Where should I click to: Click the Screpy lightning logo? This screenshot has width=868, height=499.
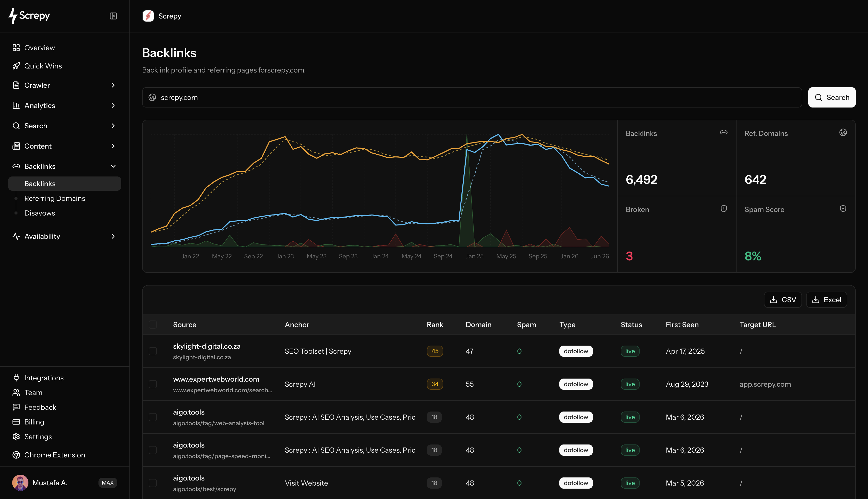29,16
